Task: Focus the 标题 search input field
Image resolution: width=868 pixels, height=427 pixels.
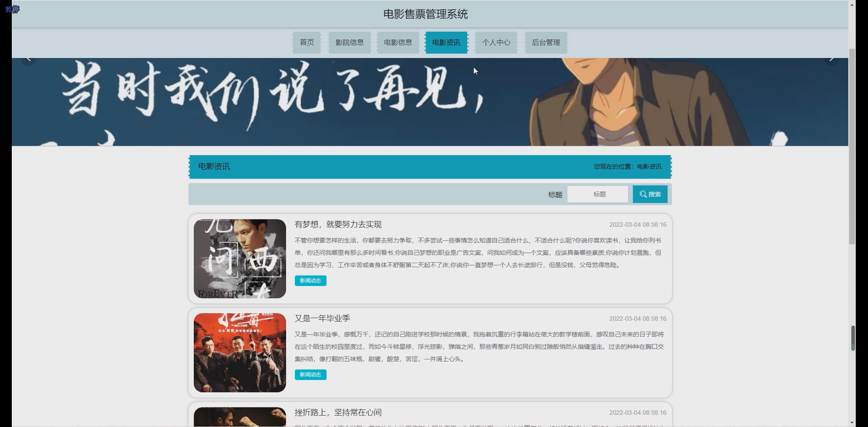Action: (x=598, y=194)
